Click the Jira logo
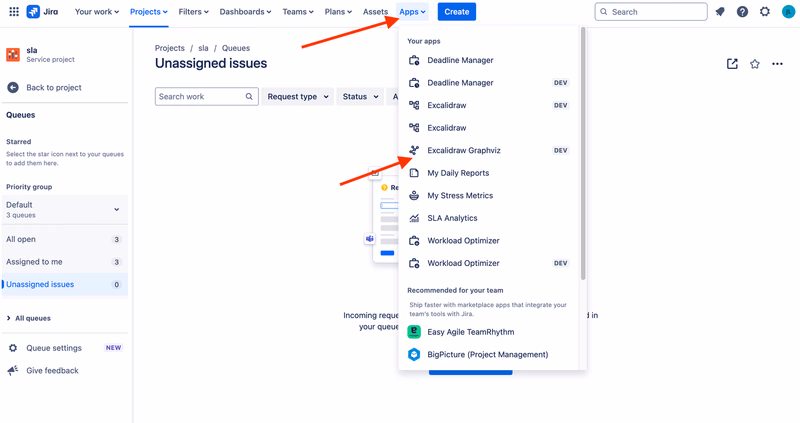The height and width of the screenshot is (423, 800). [x=42, y=12]
